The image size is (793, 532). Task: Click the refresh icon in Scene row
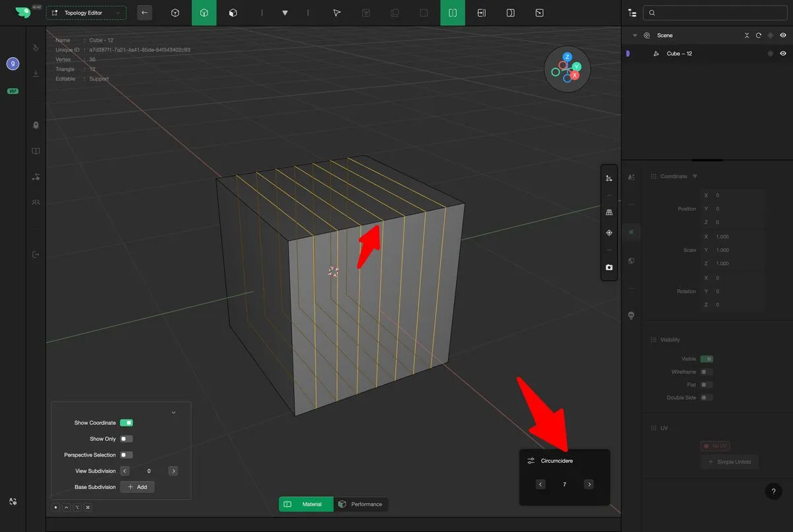click(x=759, y=36)
